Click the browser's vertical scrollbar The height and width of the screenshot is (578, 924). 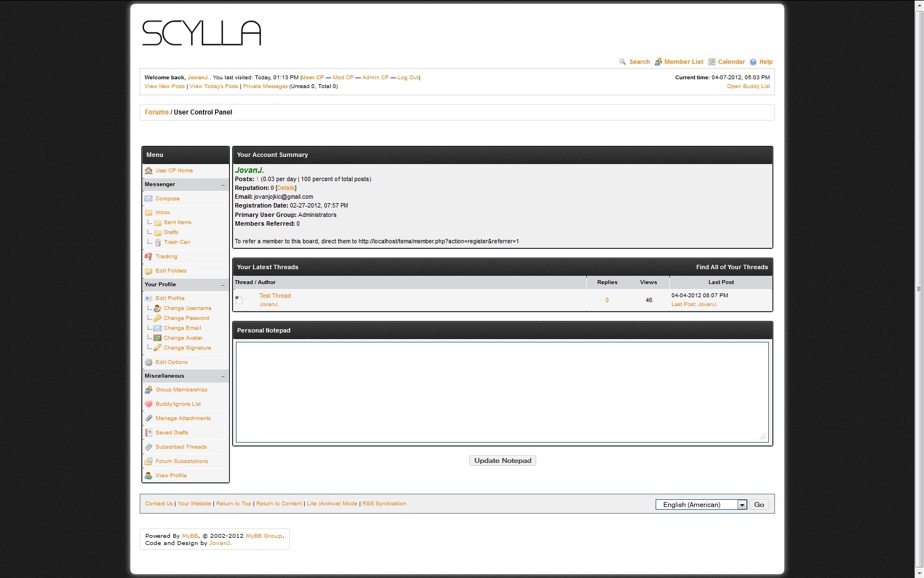[x=919, y=288]
